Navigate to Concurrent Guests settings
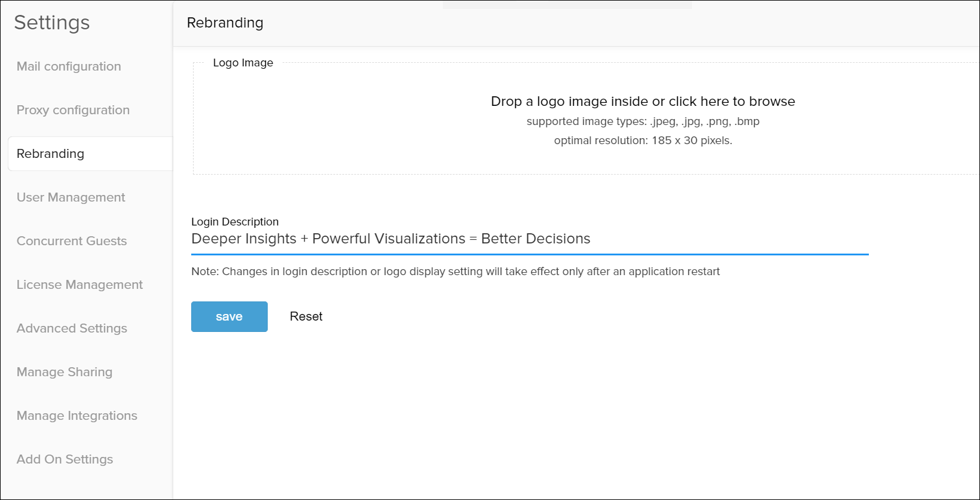The height and width of the screenshot is (500, 980). 72,241
